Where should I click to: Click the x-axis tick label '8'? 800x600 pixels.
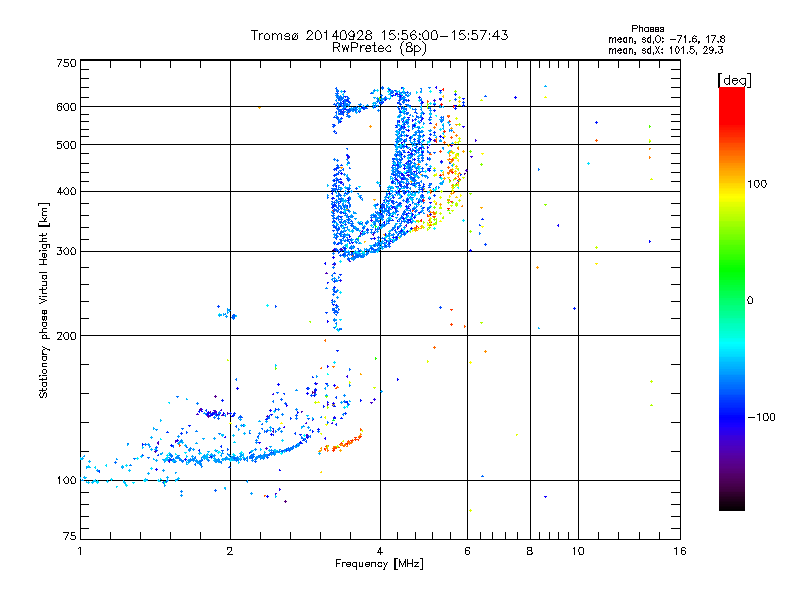530,551
